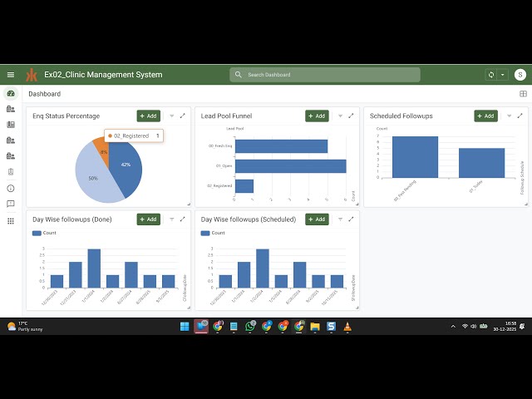Click Add on Scheduled Followups widget
The height and width of the screenshot is (399, 532).
pyautogui.click(x=485, y=116)
